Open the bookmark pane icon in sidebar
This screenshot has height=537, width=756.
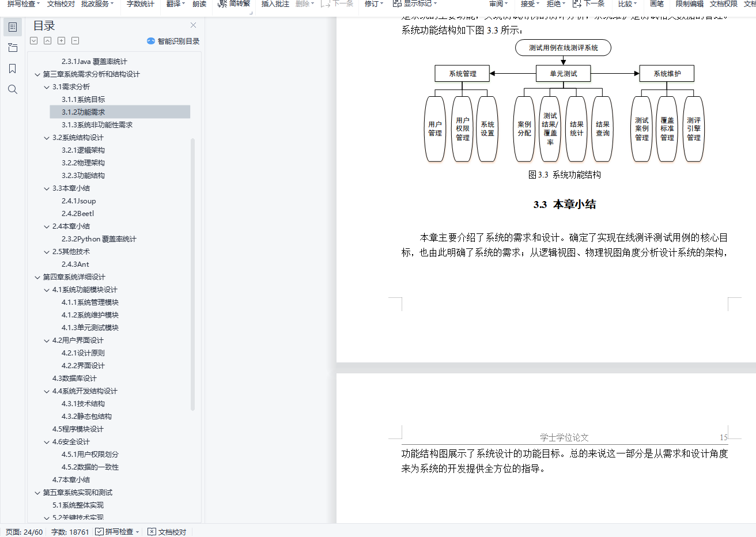pyautogui.click(x=13, y=69)
